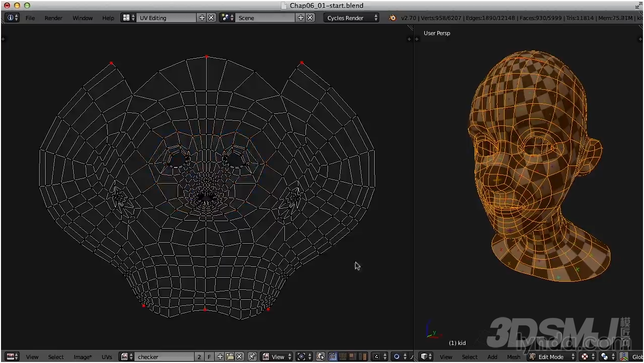Open the proportional editing dropdown in UV editor

coord(400,356)
